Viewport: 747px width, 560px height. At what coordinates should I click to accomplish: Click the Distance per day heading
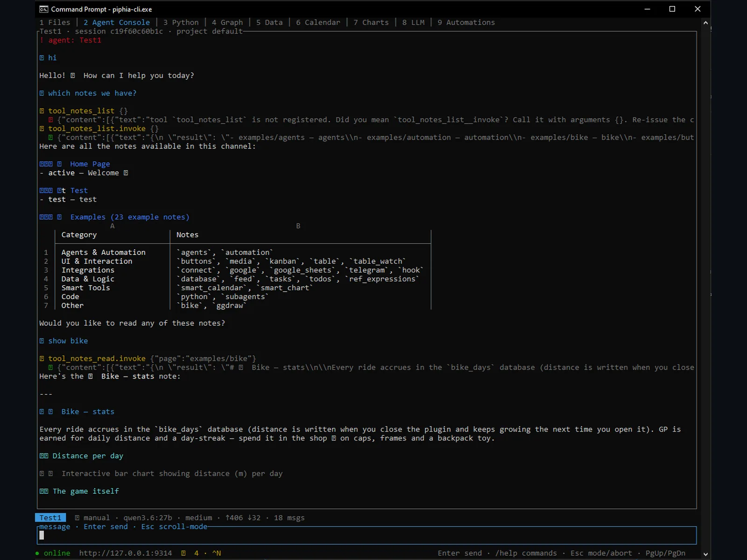click(x=88, y=456)
